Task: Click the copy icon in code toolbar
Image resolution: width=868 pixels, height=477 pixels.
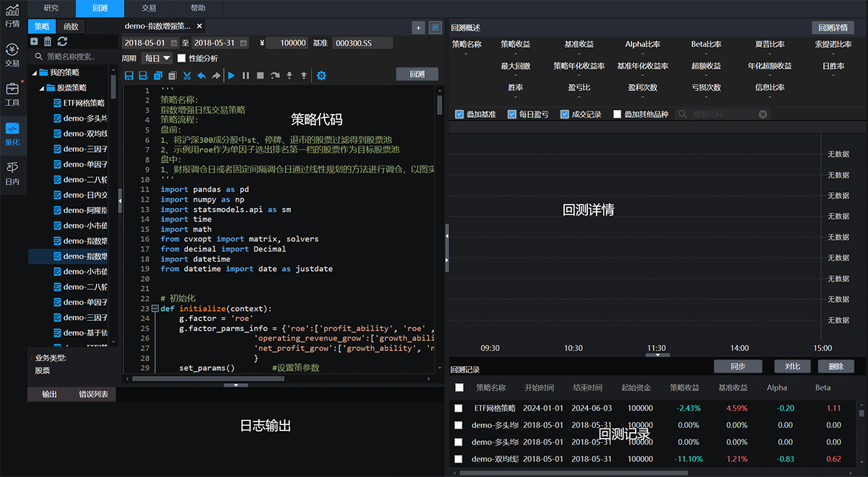Action: (158, 75)
